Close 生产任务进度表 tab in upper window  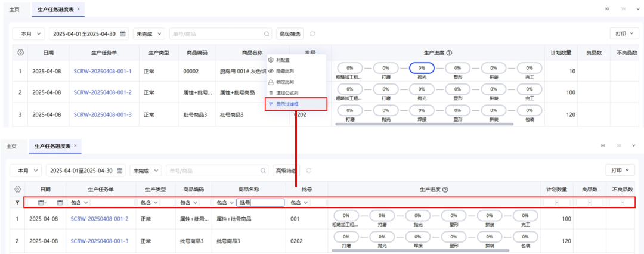click(79, 8)
